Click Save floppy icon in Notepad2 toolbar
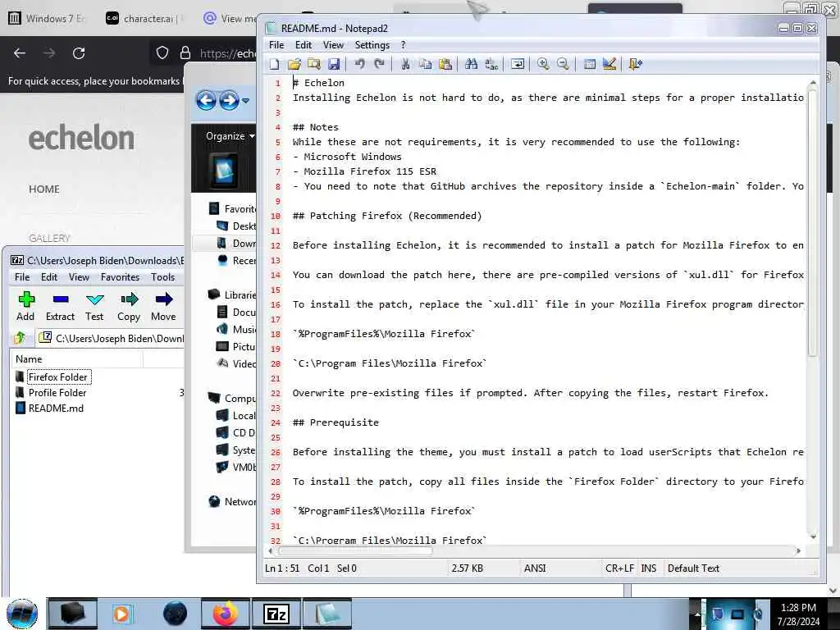Viewport: 840px width, 630px height. pyautogui.click(x=334, y=64)
